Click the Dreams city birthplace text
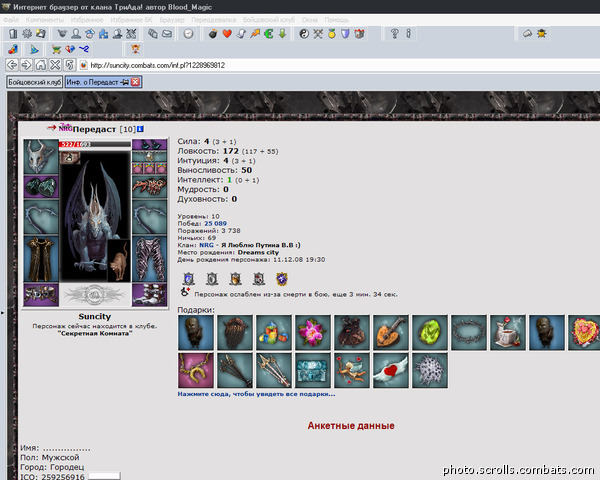This screenshot has height=480, width=600. click(258, 252)
